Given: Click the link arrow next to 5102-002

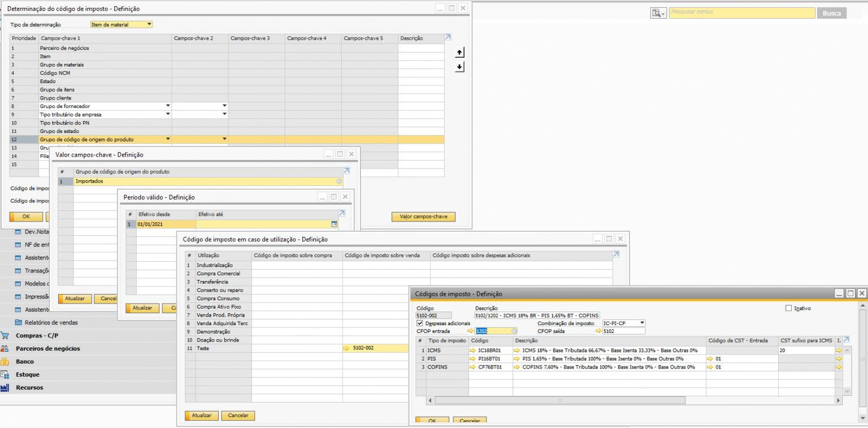Looking at the screenshot, I should point(346,349).
